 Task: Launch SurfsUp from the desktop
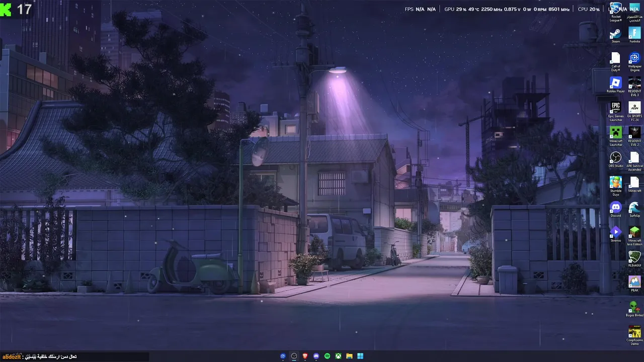[x=634, y=210]
